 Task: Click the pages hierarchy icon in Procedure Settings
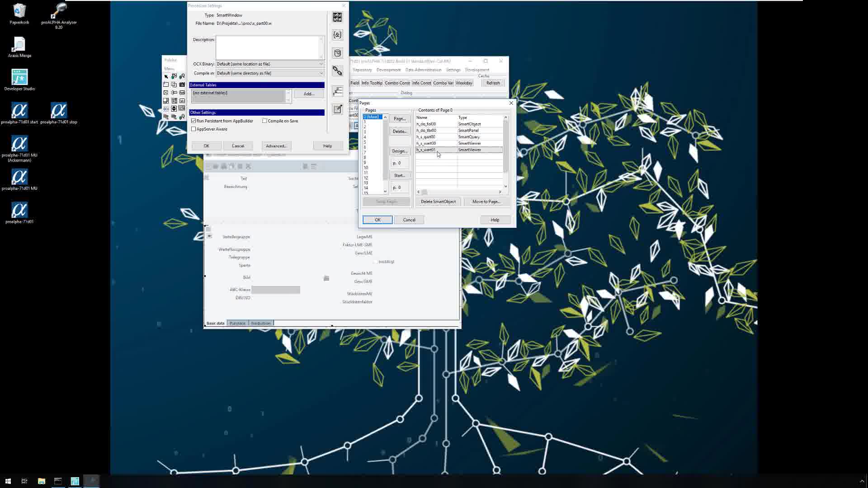coord(337,91)
